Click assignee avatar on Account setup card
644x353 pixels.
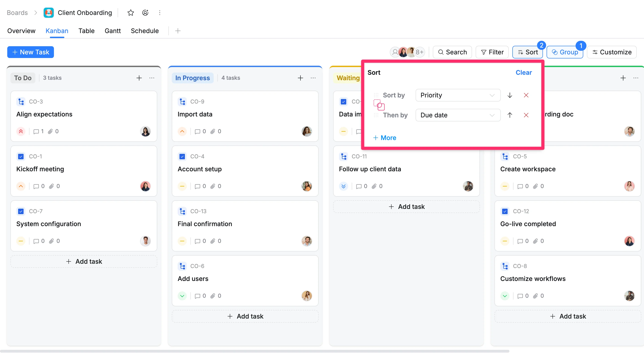tap(307, 186)
